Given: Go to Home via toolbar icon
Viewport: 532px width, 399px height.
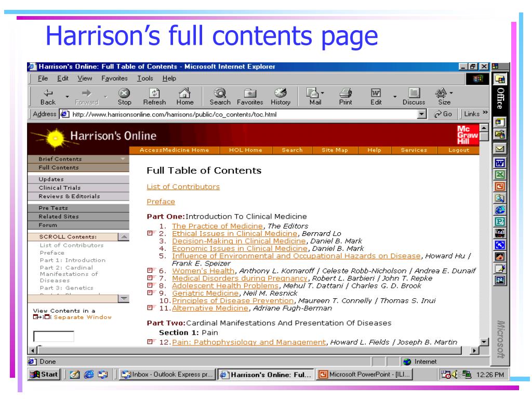Looking at the screenshot, I should click(184, 96).
